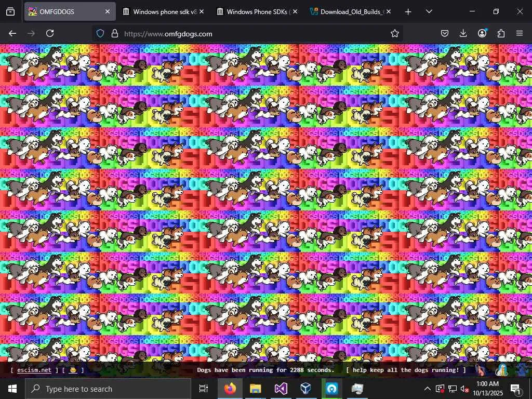Open the Windows Start menu

click(12, 389)
